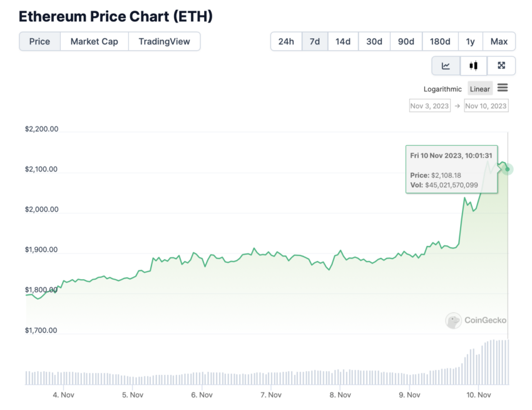The width and height of the screenshot is (532, 410).
Task: Select the 180d range button
Action: coord(440,41)
